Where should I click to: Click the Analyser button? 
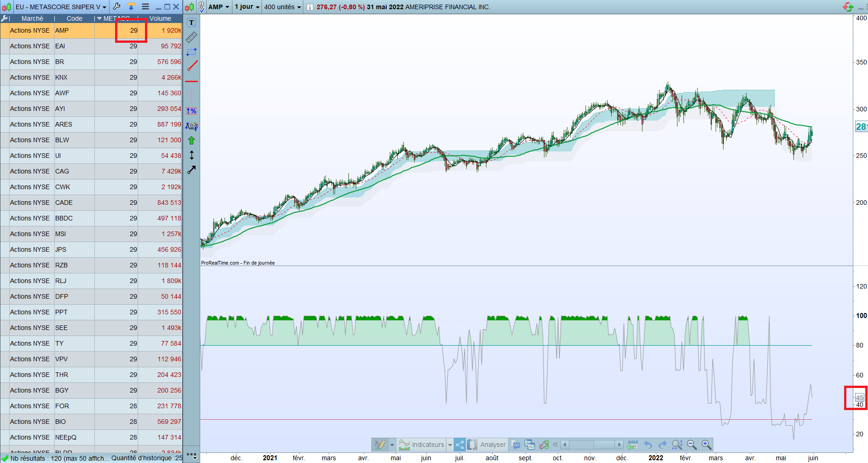[x=486, y=445]
